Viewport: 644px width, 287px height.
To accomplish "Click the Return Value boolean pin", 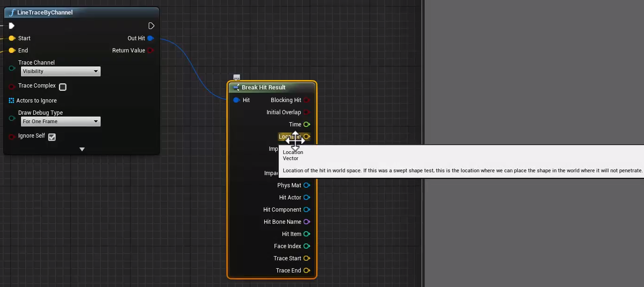I will pyautogui.click(x=151, y=51).
